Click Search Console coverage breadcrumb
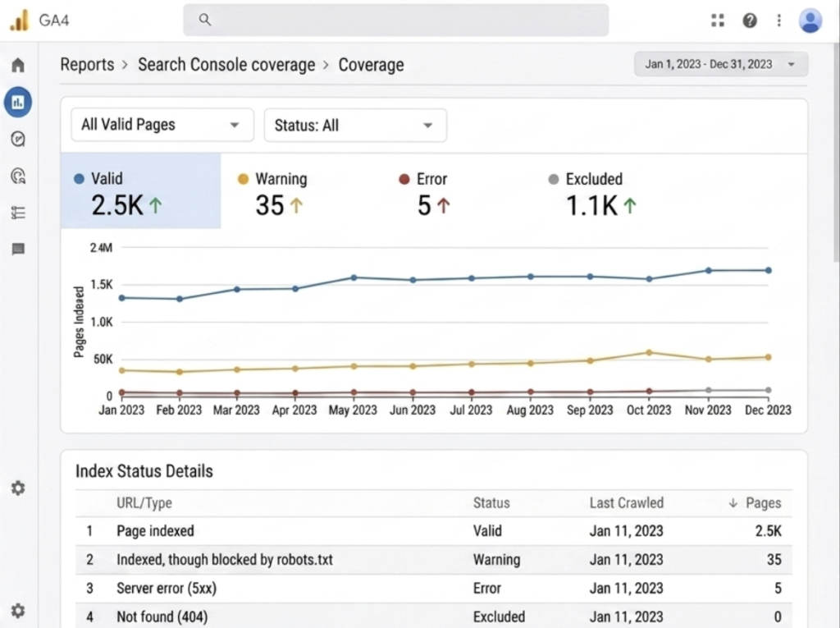 226,64
